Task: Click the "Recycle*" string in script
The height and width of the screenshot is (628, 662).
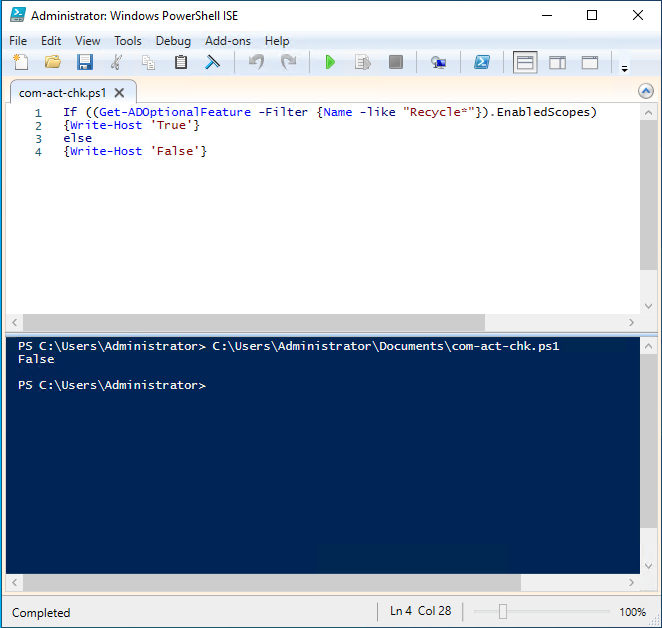Action: pyautogui.click(x=439, y=112)
